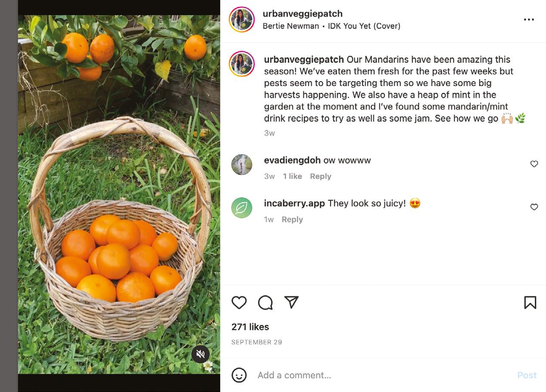Reply to evadiengdoh's comment

click(321, 176)
